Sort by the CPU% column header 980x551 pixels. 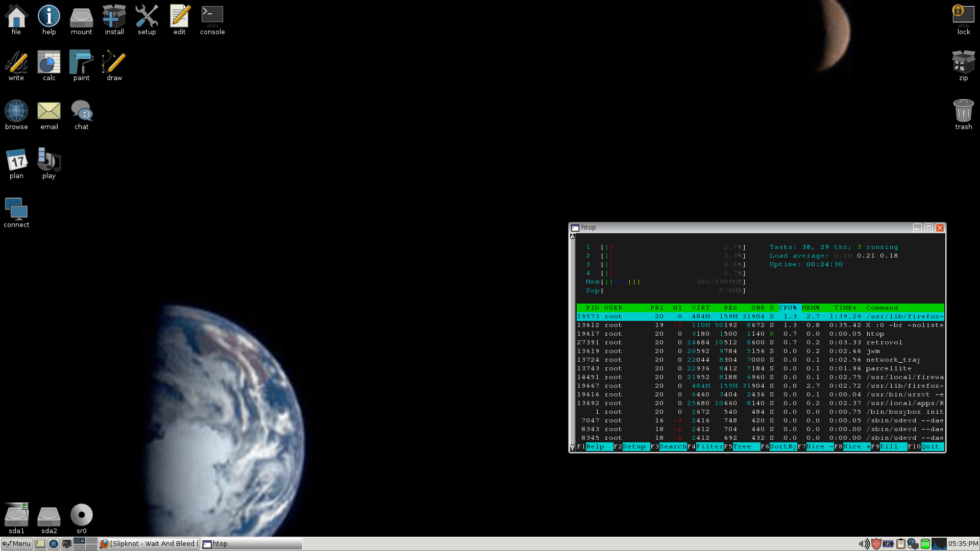788,308
